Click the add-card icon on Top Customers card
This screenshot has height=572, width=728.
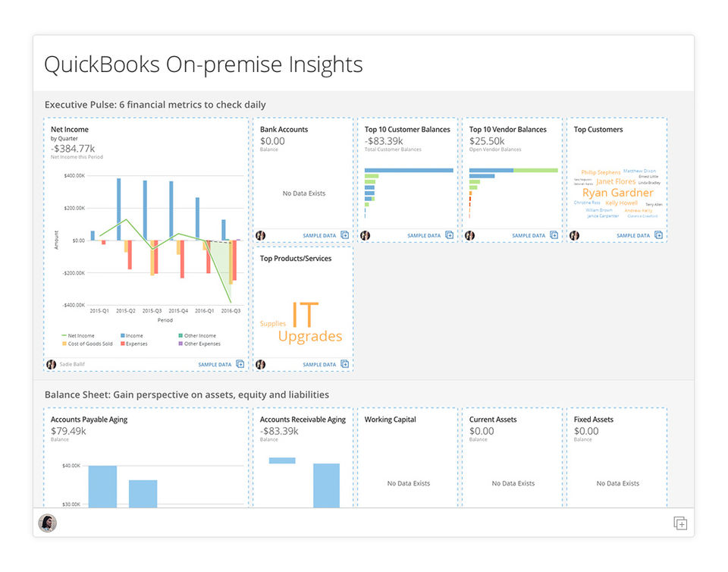point(659,236)
